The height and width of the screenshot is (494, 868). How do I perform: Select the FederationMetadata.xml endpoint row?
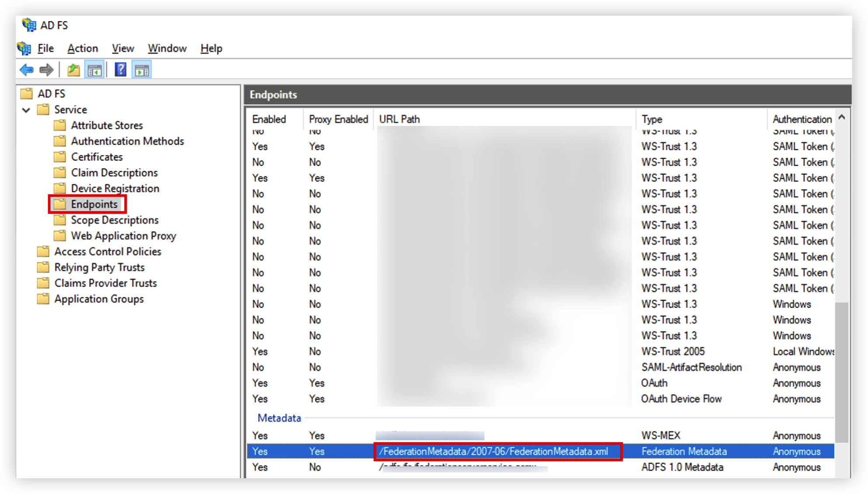pos(540,451)
